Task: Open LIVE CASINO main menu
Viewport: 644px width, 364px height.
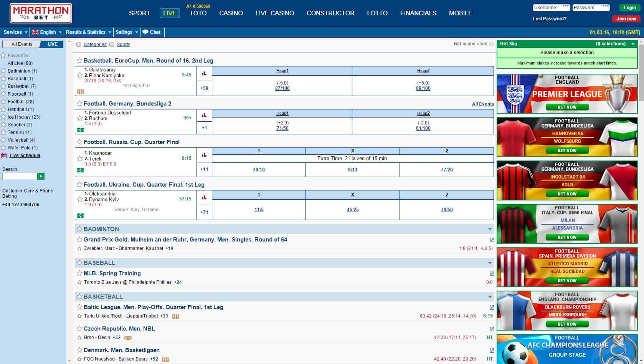Action: [275, 13]
